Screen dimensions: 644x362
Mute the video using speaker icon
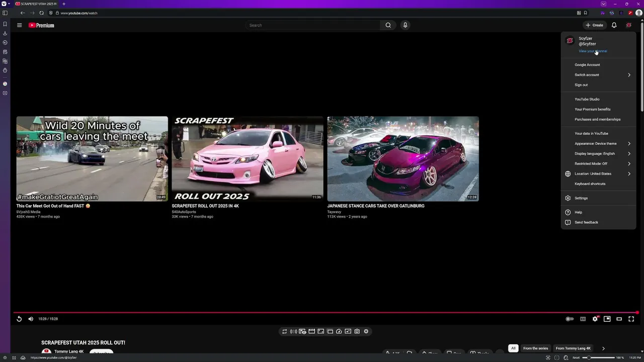click(31, 319)
